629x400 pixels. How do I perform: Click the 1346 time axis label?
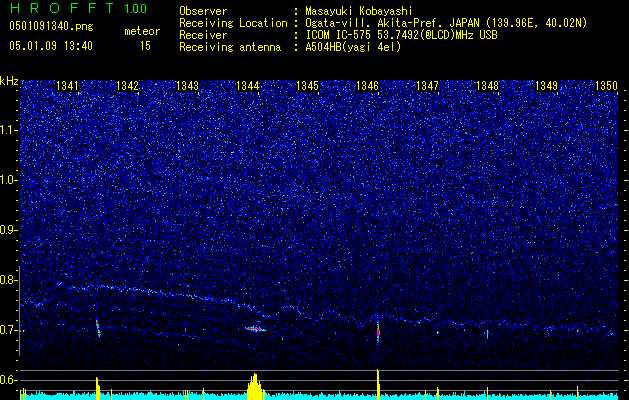(367, 86)
